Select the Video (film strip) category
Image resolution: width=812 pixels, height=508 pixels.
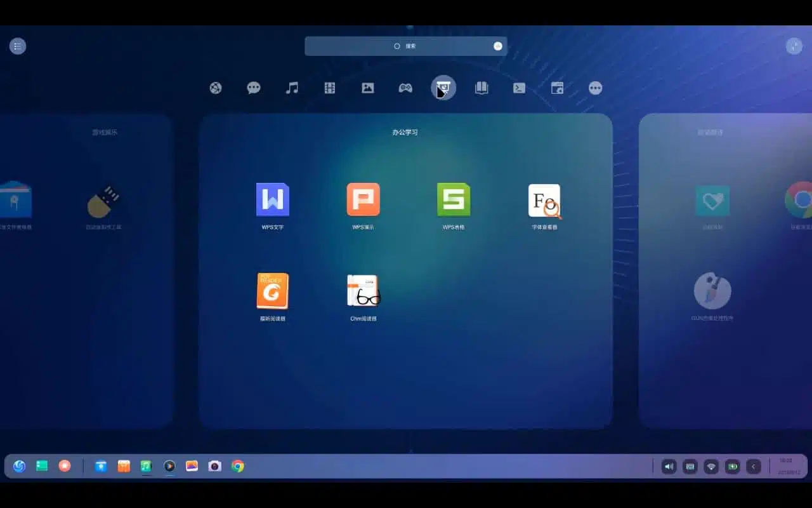coord(330,88)
